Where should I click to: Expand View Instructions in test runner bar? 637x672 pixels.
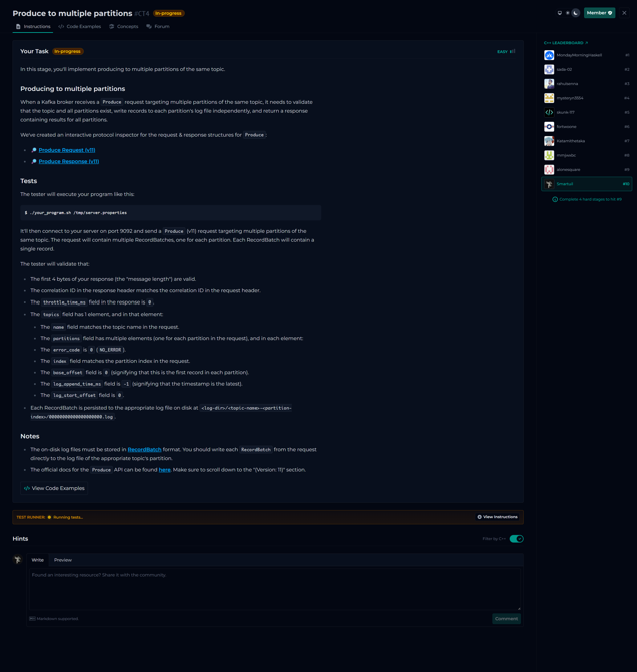pos(498,517)
